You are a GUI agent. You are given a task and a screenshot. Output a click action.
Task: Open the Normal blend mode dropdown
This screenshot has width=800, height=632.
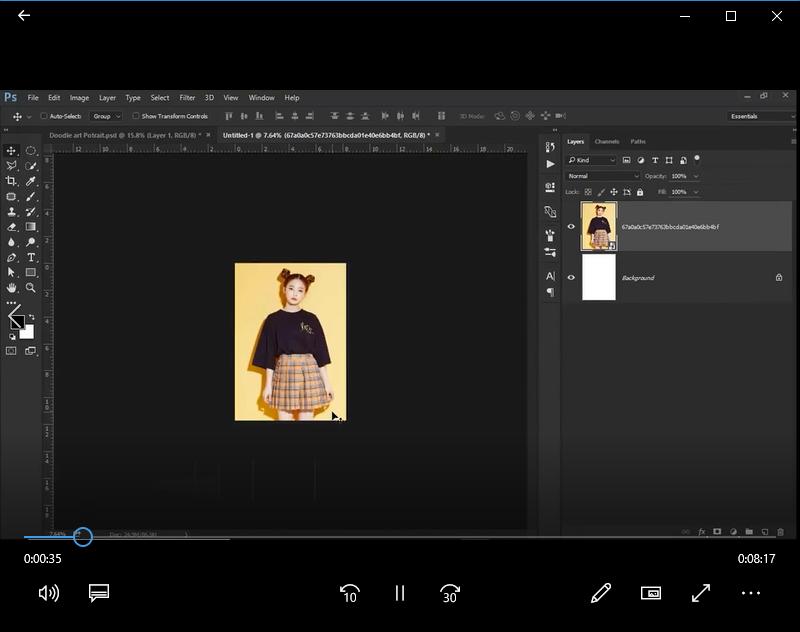[603, 176]
